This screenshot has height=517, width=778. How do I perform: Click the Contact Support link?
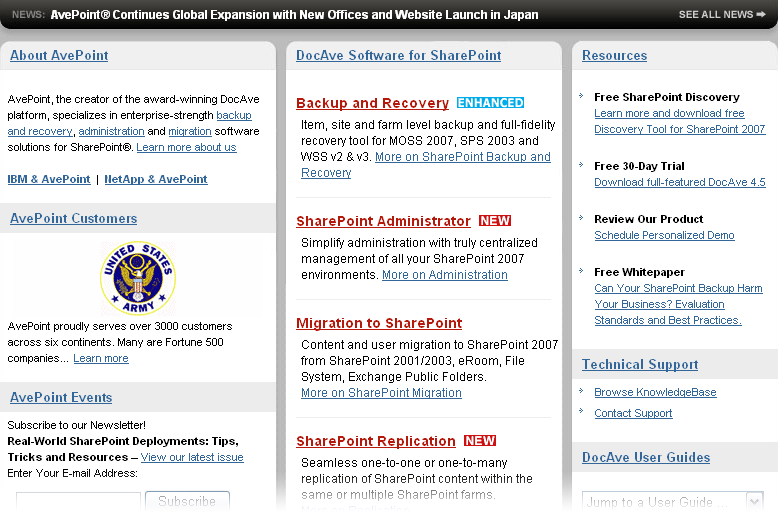click(633, 414)
